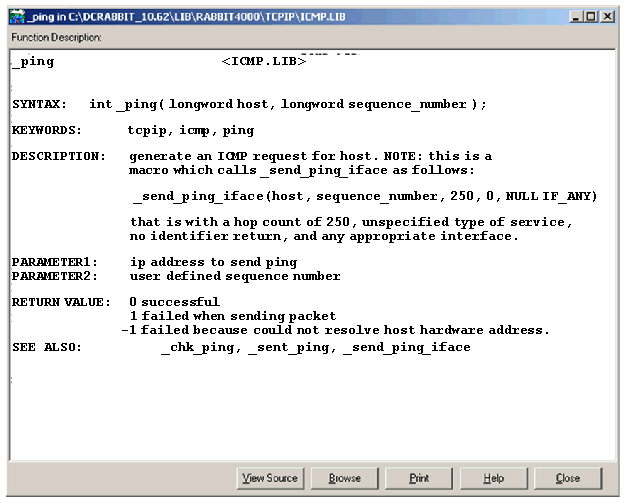Screen dimensions: 624x503
Task: Click PARAMETER2 user defined sequence number text
Action: 234,276
